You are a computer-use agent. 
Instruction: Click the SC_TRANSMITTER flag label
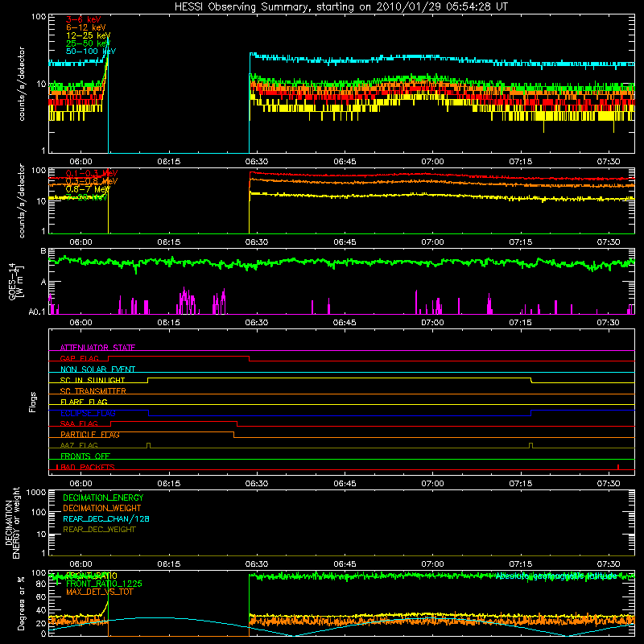point(93,391)
